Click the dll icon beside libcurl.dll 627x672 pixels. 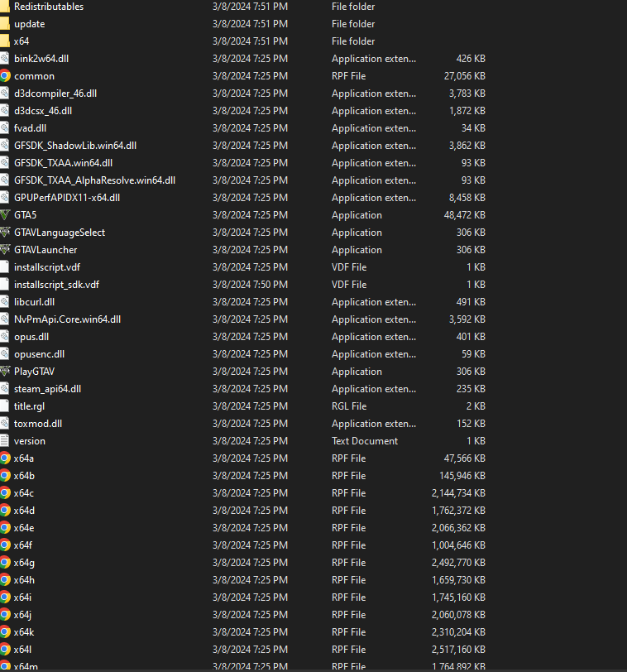(4, 302)
